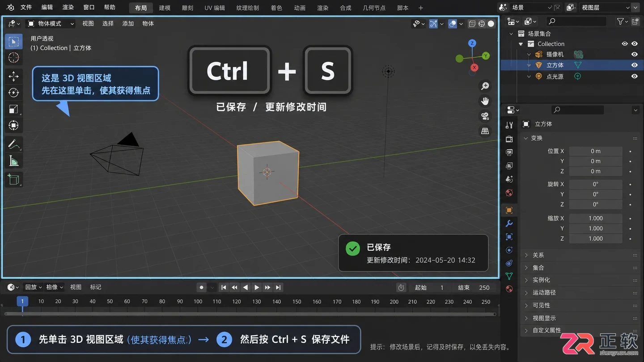Switch to the 着色 workspace tab
This screenshot has width=644, height=362.
coord(276,8)
